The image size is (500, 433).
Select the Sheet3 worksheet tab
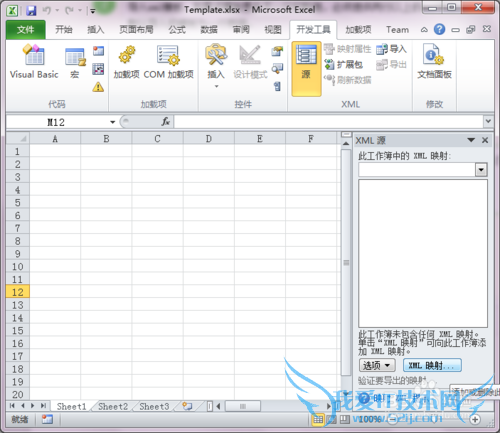click(x=154, y=406)
